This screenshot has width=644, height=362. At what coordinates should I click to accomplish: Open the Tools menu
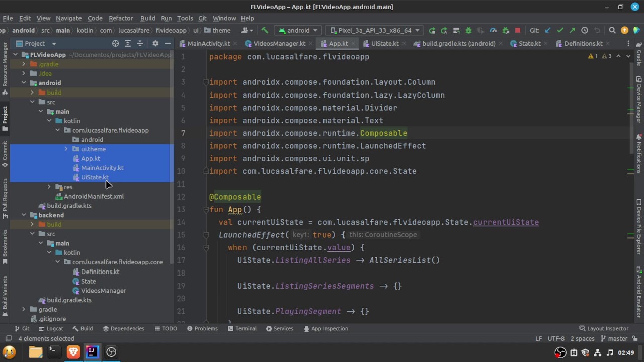185,18
